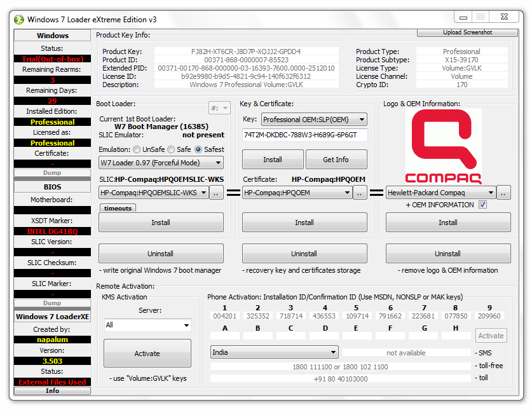The width and height of the screenshot is (532, 412).
Task: Click the Product ID value 00371-868-0000007-85523
Action: [x=247, y=60]
